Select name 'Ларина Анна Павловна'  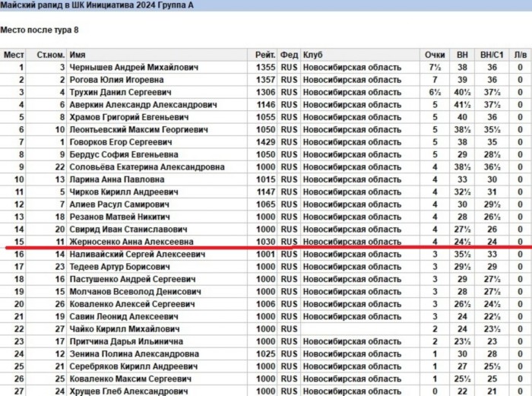117,179
